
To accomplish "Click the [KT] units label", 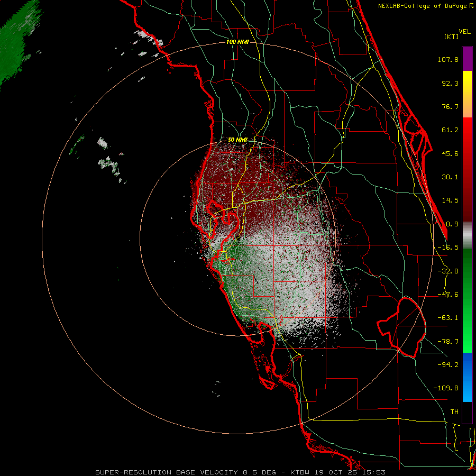I will click(x=451, y=36).
